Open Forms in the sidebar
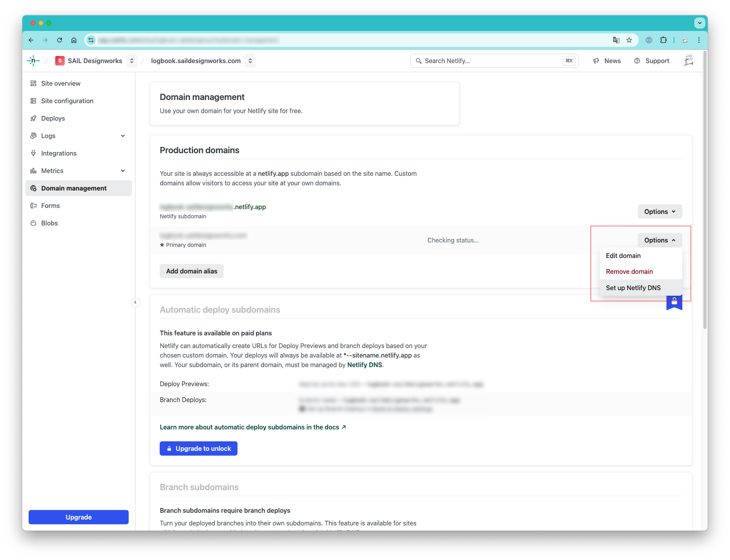Image resolution: width=730 pixels, height=560 pixels. pyautogui.click(x=79, y=206)
